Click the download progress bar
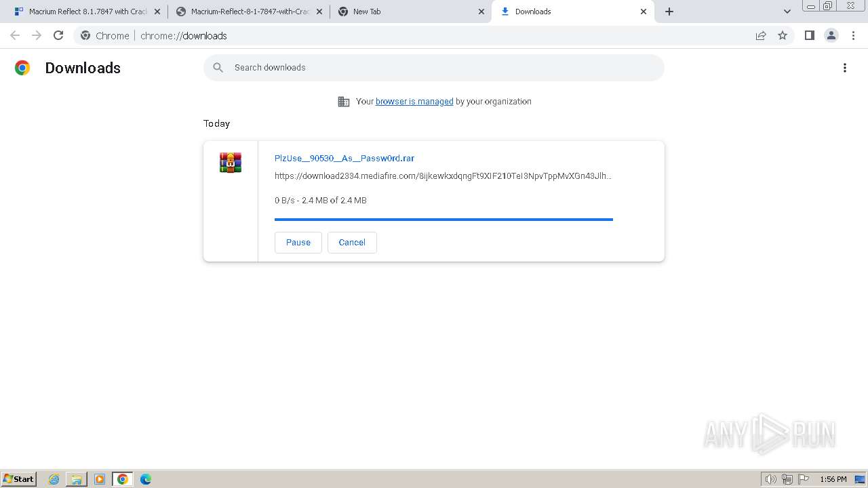This screenshot has width=868, height=488. point(443,220)
